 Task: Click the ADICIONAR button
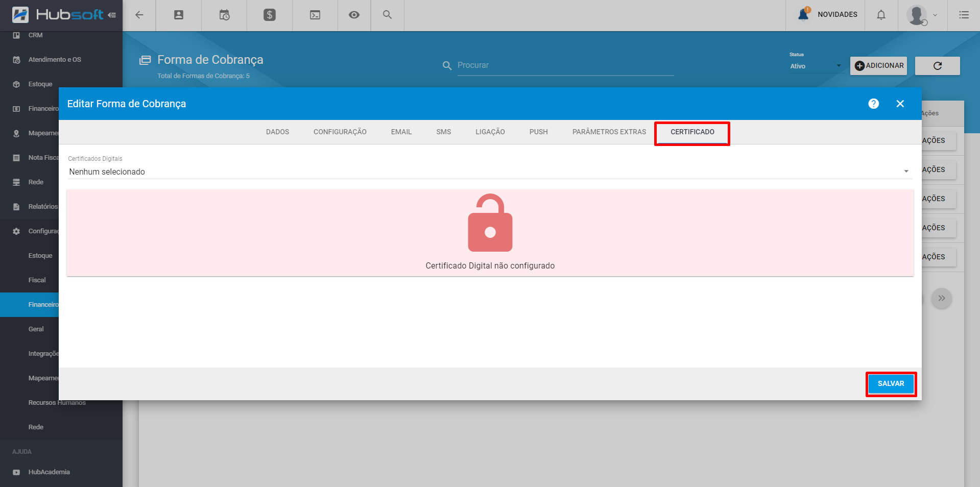[878, 65]
